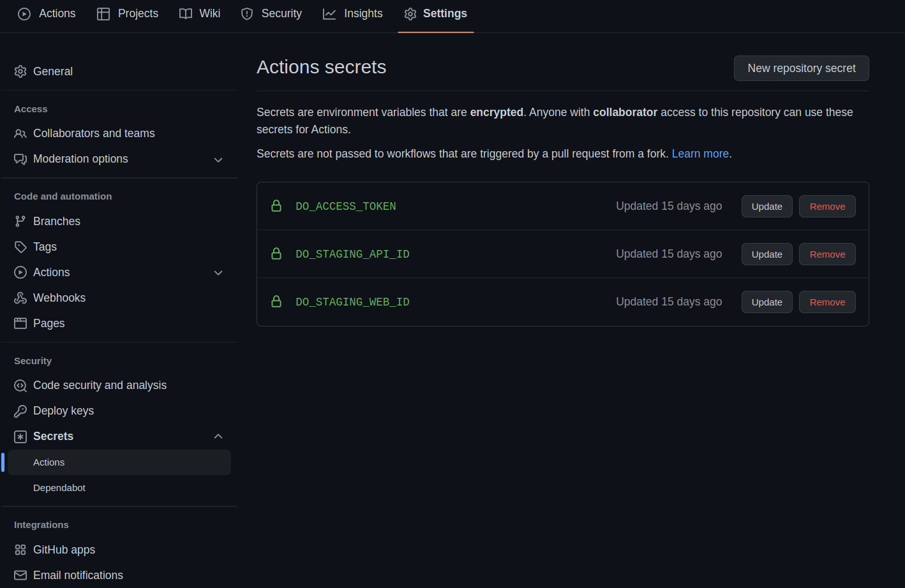
Task: Remove the DO_STAGING_API_ID secret
Action: [827, 254]
